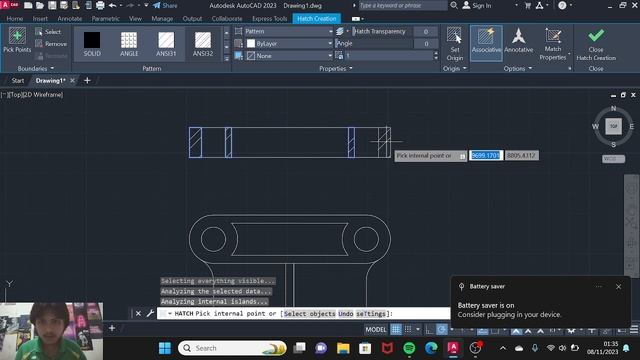Screen dimensions: 640x360
Task: Toggle polar tracking in status bar
Action: pyautogui.click(x=442, y=329)
